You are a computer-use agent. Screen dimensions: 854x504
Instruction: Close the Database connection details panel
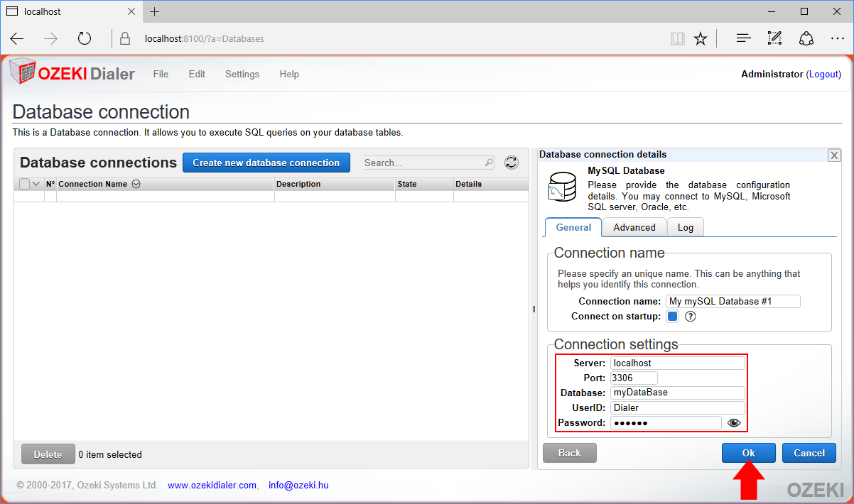835,155
